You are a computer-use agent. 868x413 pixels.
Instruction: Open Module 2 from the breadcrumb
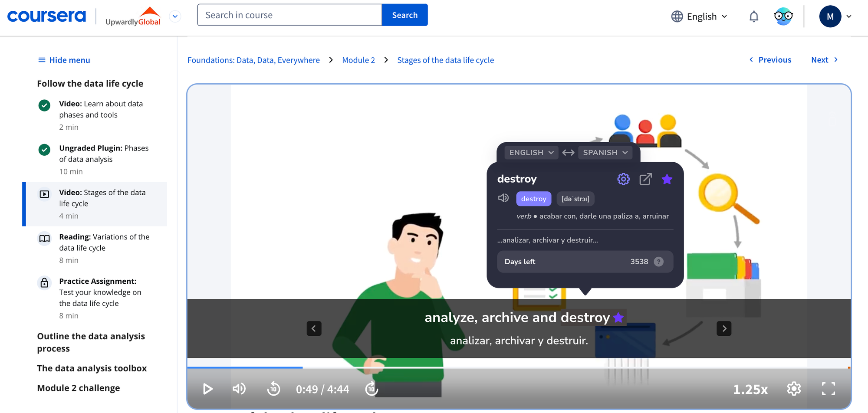point(358,60)
